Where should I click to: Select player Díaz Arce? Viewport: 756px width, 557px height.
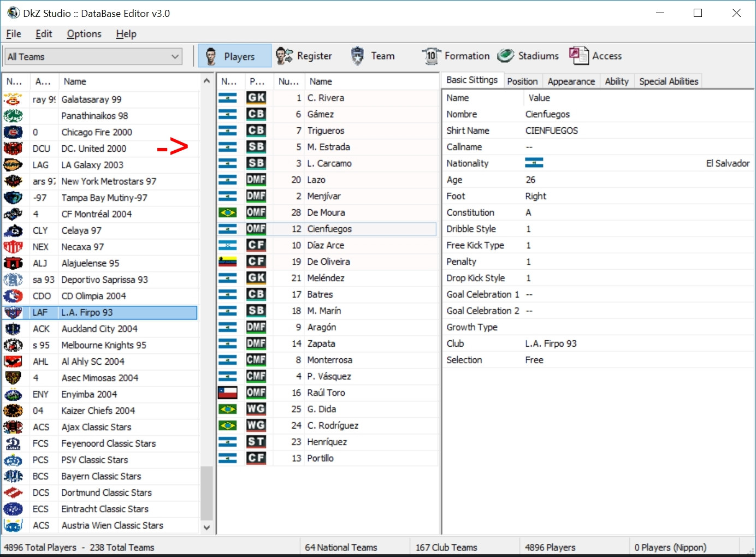(x=327, y=245)
